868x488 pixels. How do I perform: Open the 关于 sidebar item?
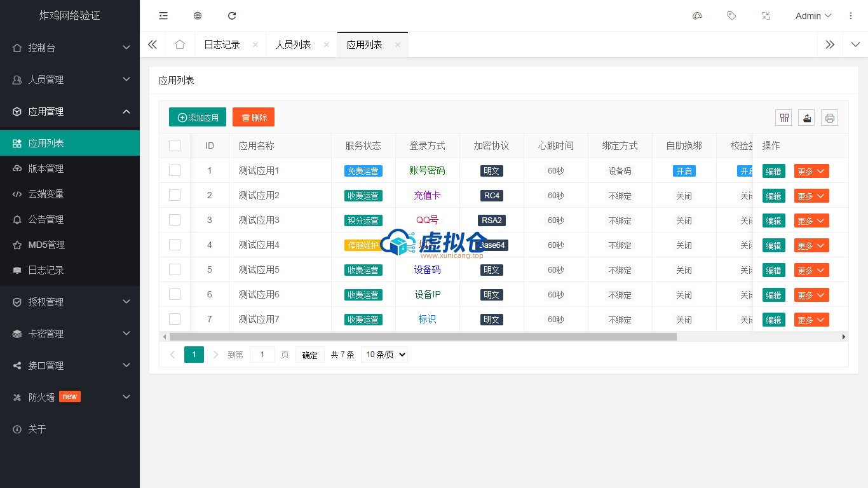click(x=70, y=429)
